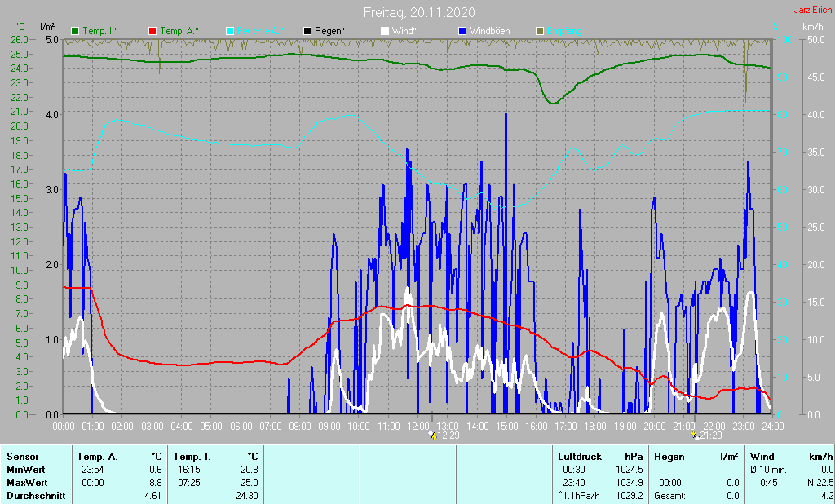Click the olive reception legend swatch
Image resolution: width=835 pixels, height=504 pixels.
pos(539,31)
